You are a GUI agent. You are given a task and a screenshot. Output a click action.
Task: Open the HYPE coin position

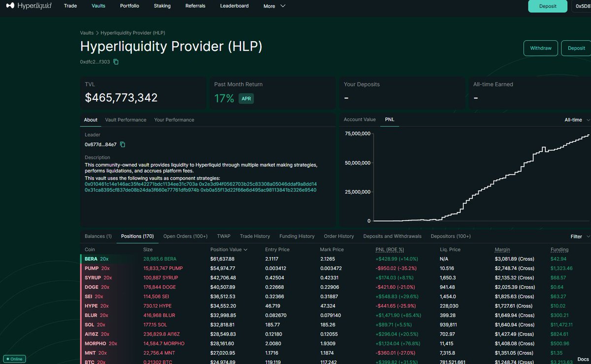pyautogui.click(x=91, y=306)
